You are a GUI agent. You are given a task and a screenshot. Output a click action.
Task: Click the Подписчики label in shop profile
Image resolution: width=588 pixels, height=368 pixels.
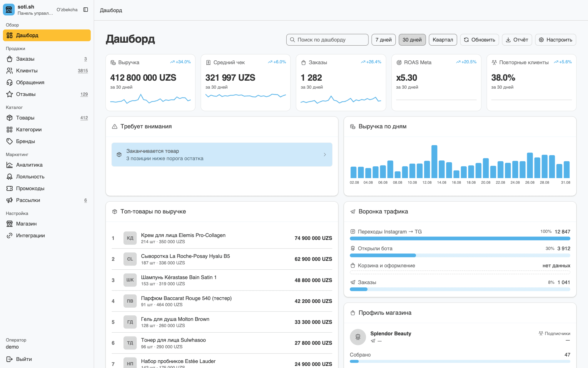coord(557,333)
